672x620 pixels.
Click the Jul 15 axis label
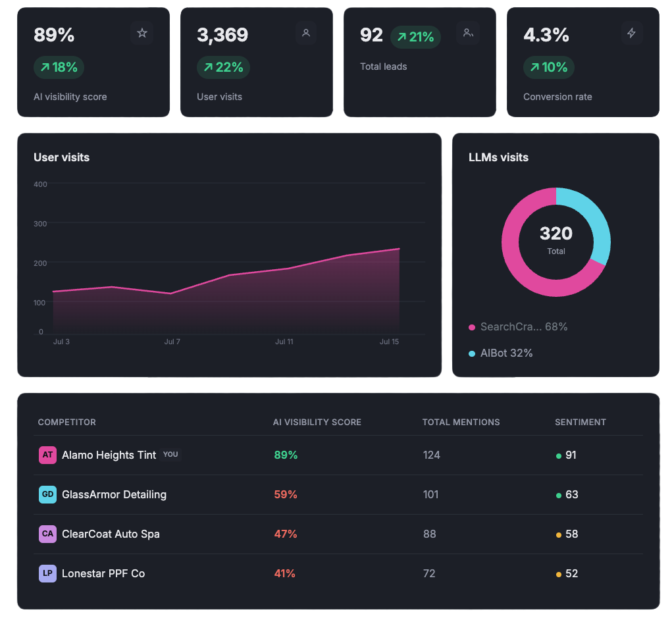(389, 342)
